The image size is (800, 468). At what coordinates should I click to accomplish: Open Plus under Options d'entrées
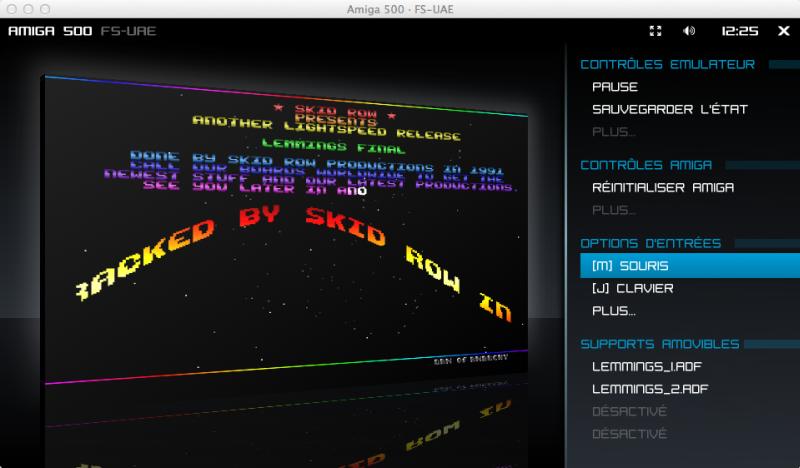coord(614,311)
